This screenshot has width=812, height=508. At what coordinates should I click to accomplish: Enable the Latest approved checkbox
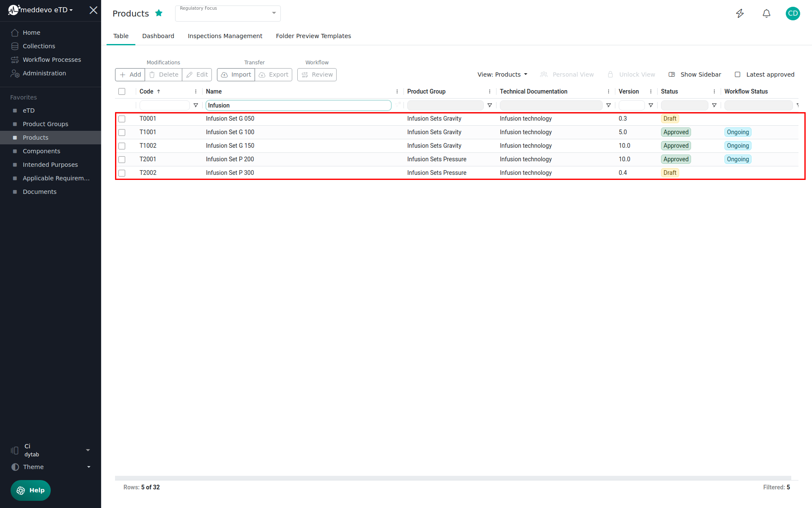(x=738, y=75)
